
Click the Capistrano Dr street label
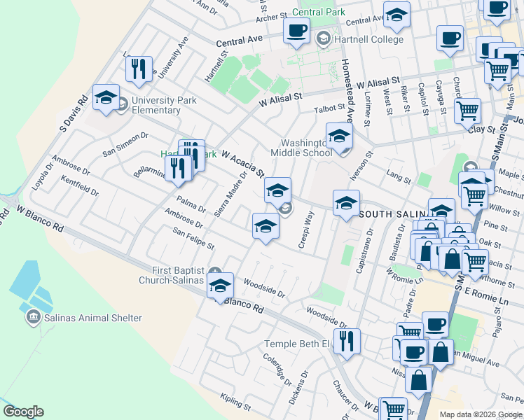point(364,251)
